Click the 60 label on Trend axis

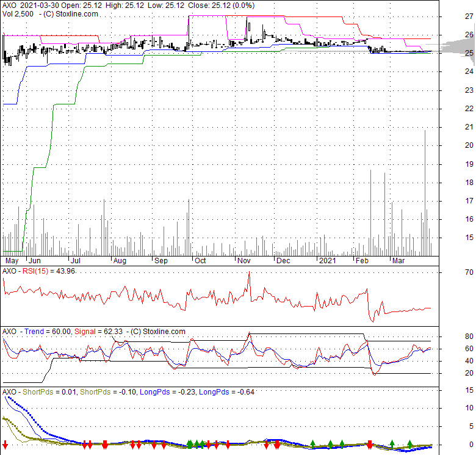coord(469,349)
